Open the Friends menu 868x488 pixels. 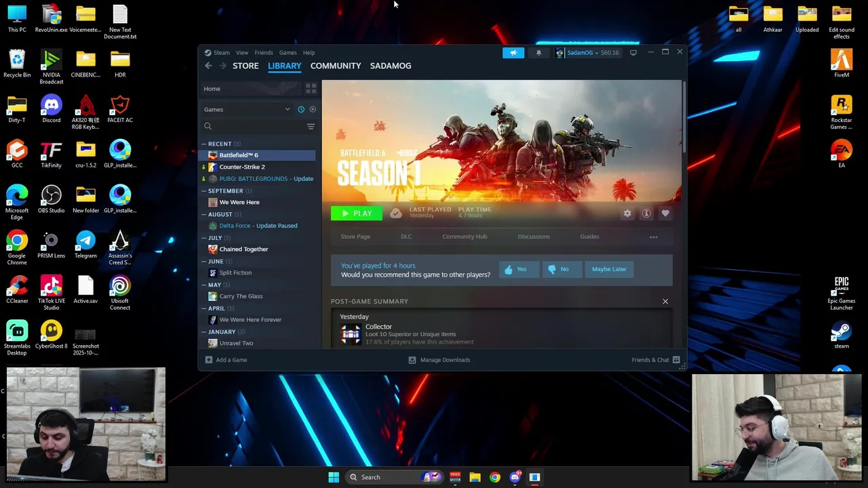click(264, 52)
